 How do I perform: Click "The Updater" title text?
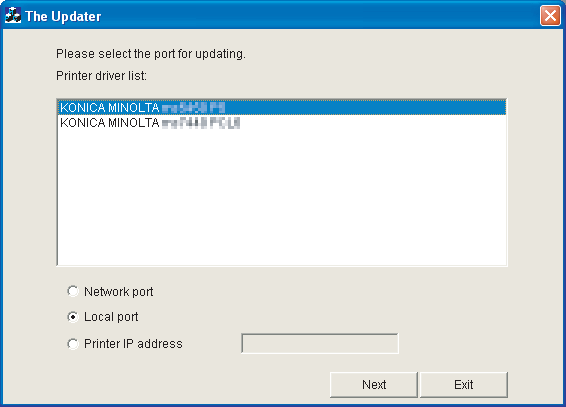[63, 17]
